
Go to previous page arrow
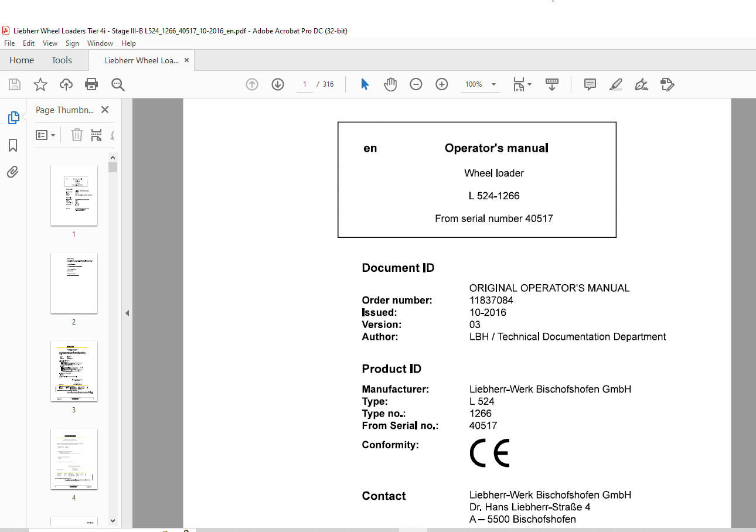coord(252,84)
